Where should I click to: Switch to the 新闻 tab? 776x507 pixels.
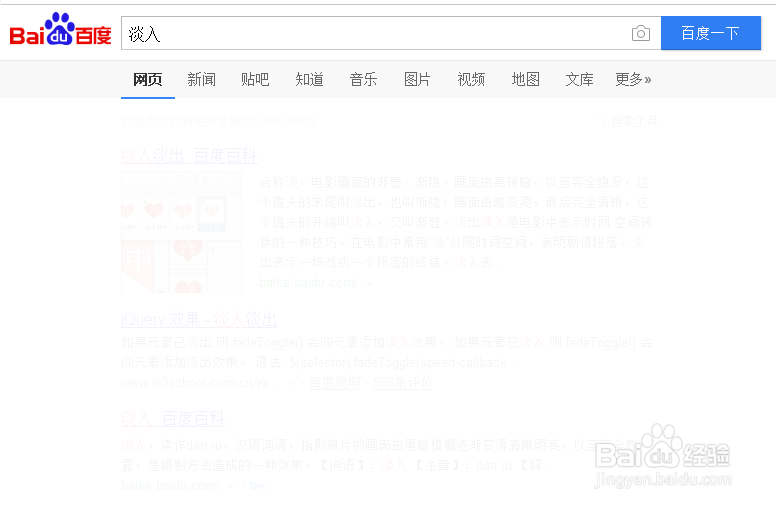click(x=201, y=79)
